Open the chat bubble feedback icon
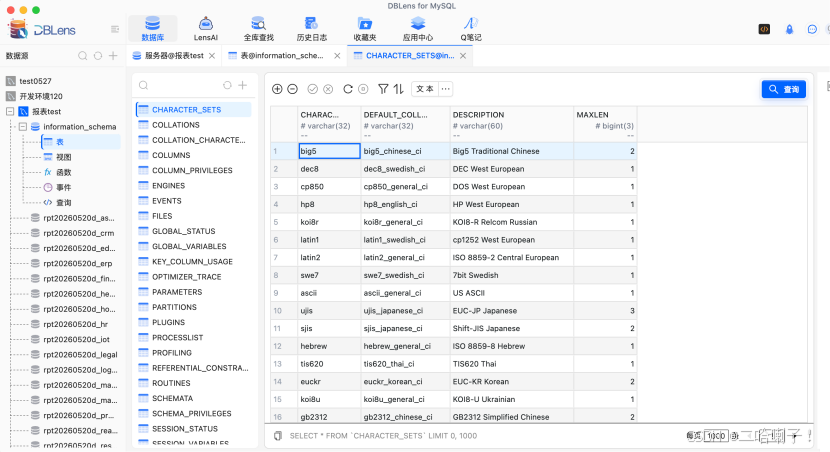 (x=812, y=29)
